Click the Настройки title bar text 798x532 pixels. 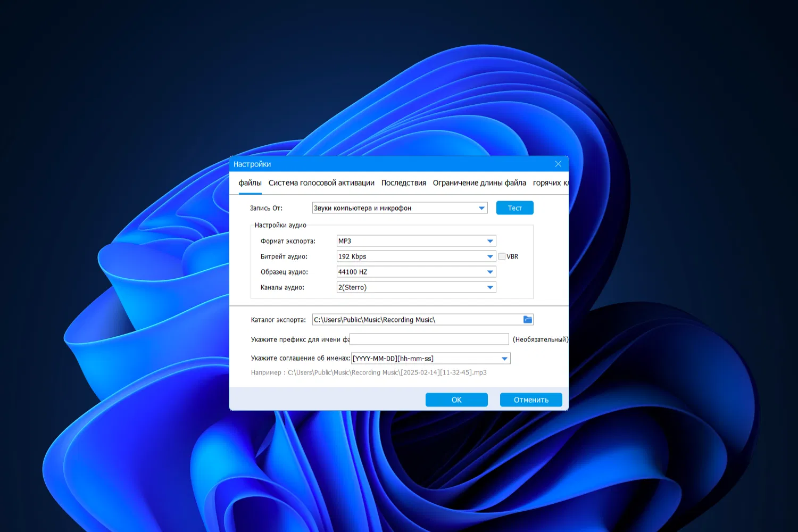252,164
